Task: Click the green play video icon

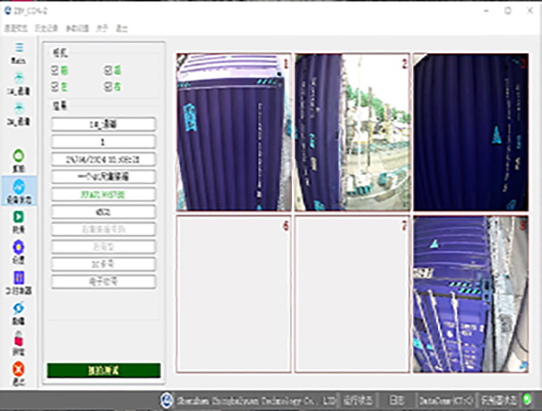Action: (19, 217)
